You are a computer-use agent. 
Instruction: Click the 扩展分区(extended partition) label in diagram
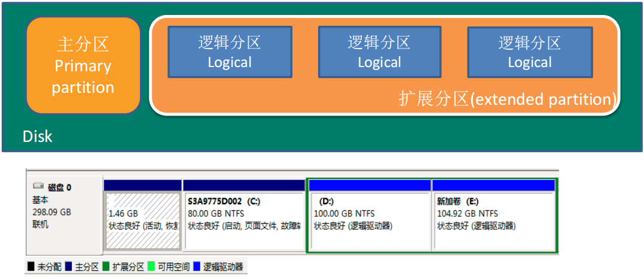click(508, 99)
